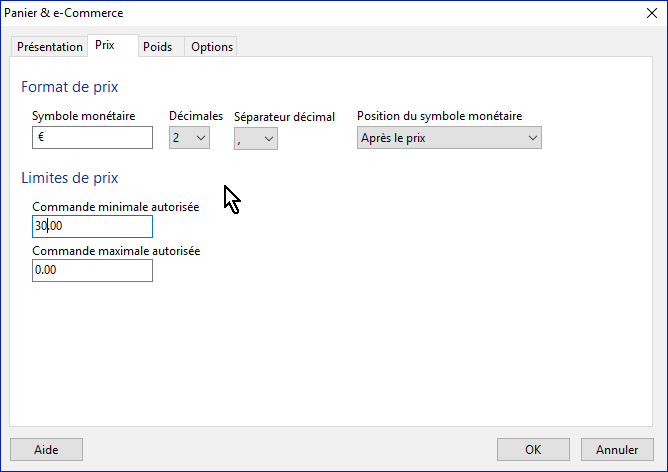Open the Séparateur décimal dropdown
This screenshot has width=668, height=472.
pos(255,139)
